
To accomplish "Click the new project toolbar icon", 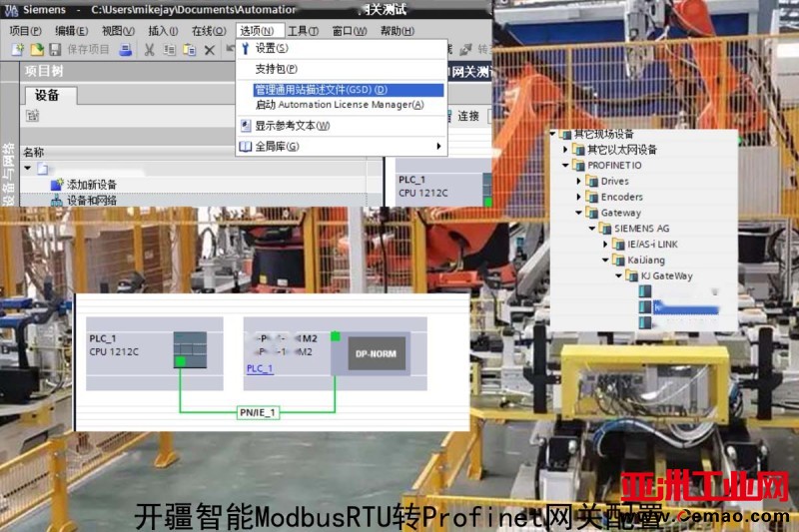I will click(x=18, y=49).
